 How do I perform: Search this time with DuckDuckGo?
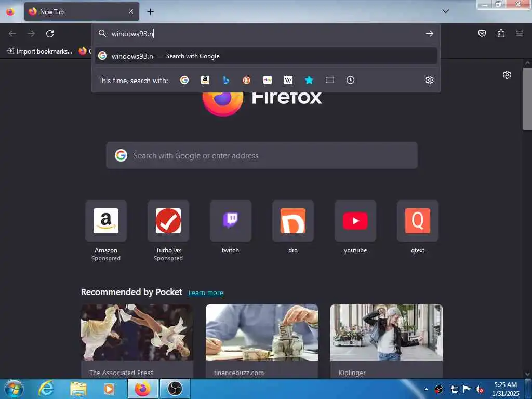click(x=247, y=80)
